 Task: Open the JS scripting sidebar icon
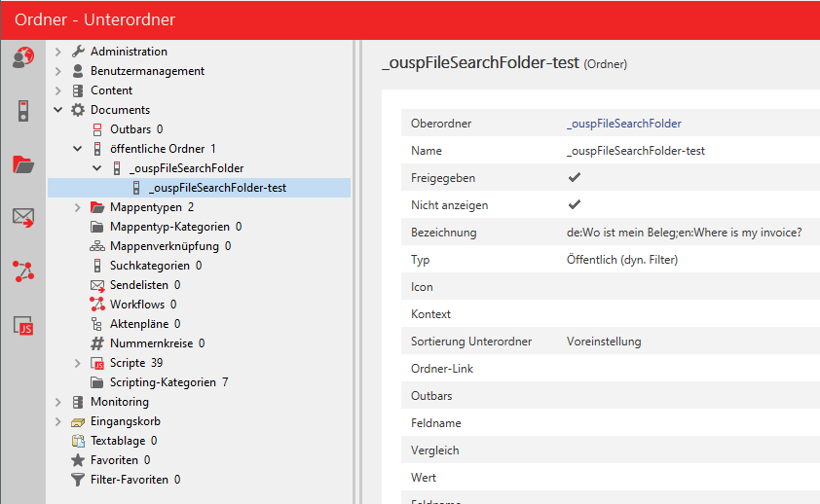23,325
